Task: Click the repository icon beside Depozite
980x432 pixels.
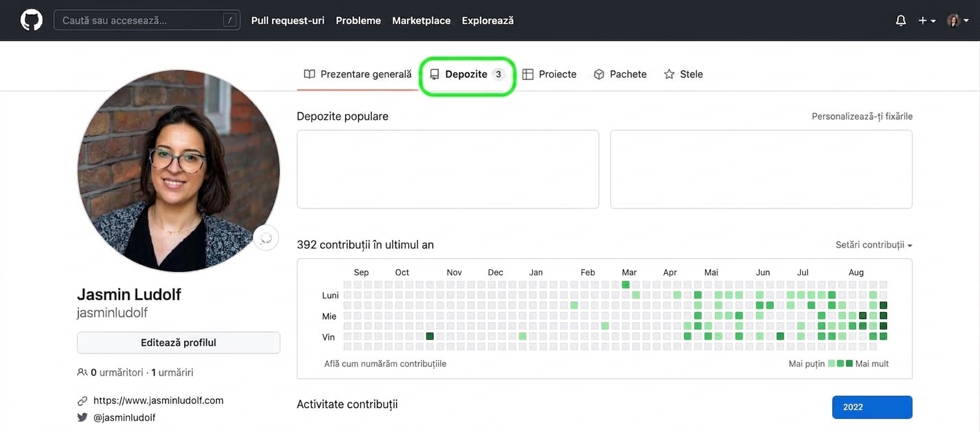Action: (434, 74)
